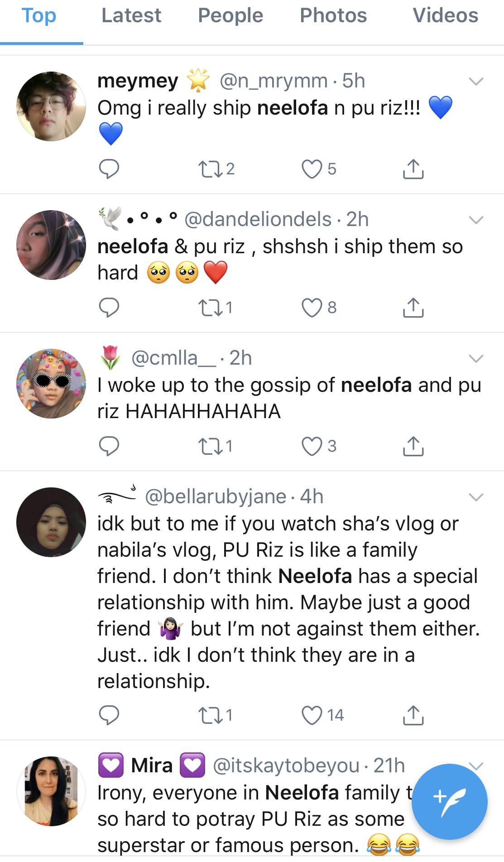This screenshot has height=862, width=504.
Task: Share the @dandeliondels tweet
Action: point(413,308)
